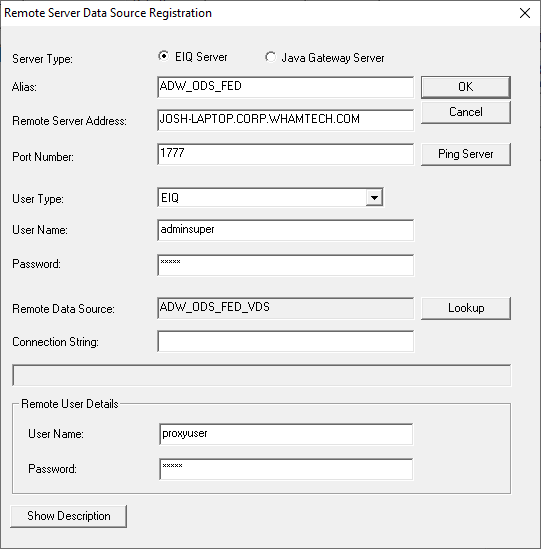541x549 pixels.
Task: Click the Password field below adminsuper
Action: point(285,265)
